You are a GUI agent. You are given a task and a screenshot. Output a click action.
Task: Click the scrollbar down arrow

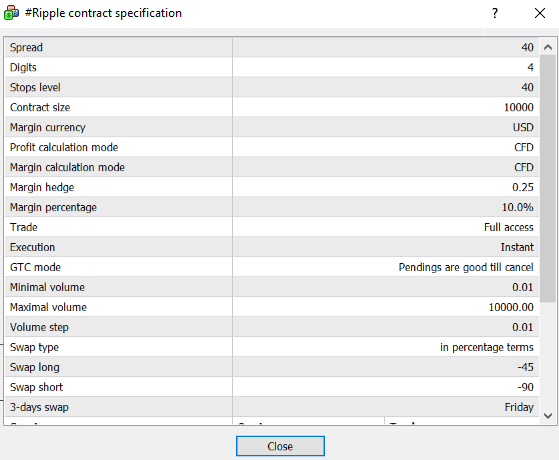(548, 415)
